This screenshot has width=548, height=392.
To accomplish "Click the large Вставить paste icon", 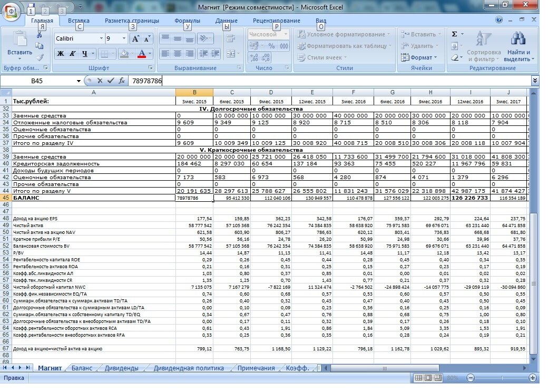I will point(19,39).
